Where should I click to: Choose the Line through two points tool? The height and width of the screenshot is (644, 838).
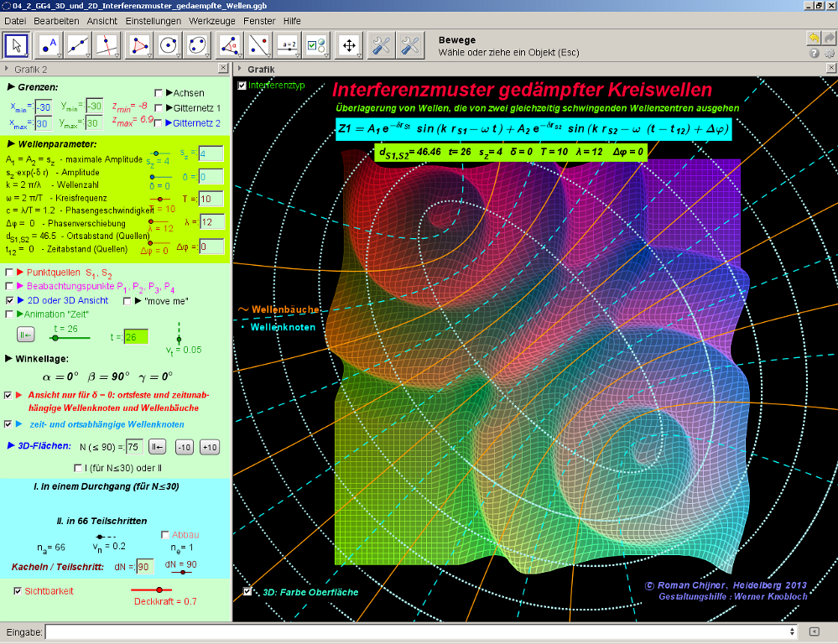[79, 45]
